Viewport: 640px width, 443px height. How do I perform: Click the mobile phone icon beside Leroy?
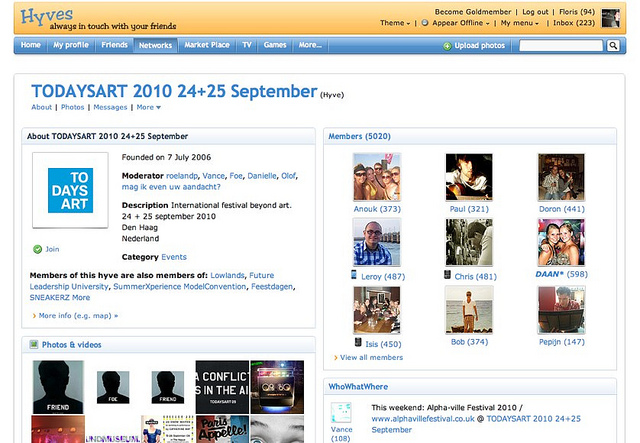(x=352, y=275)
